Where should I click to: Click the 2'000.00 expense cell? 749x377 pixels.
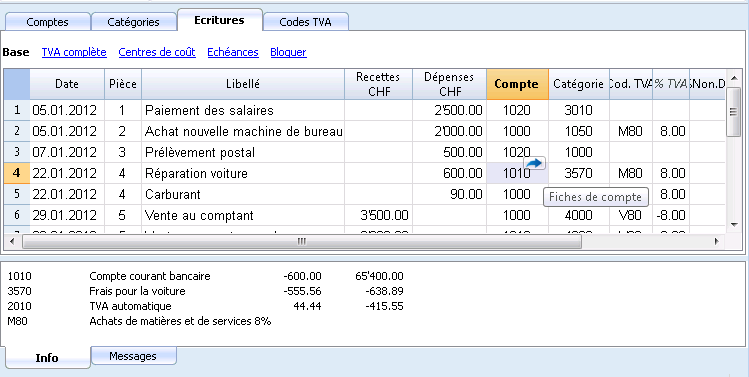point(449,131)
